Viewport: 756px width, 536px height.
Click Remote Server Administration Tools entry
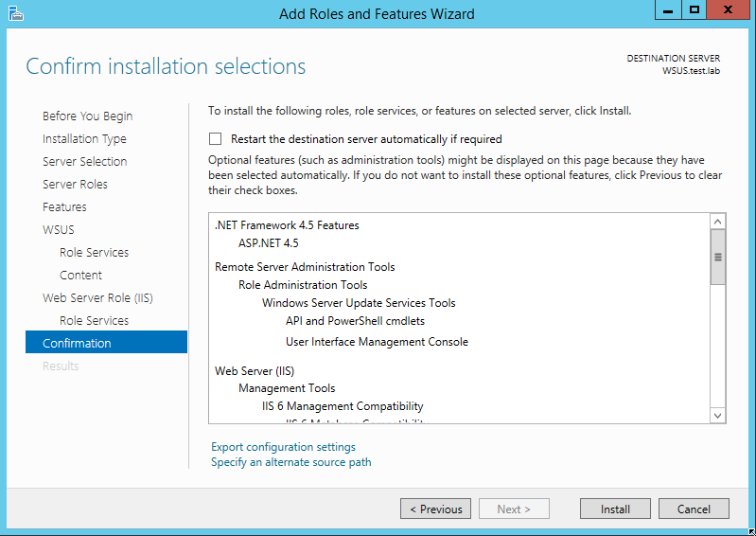[x=305, y=267]
